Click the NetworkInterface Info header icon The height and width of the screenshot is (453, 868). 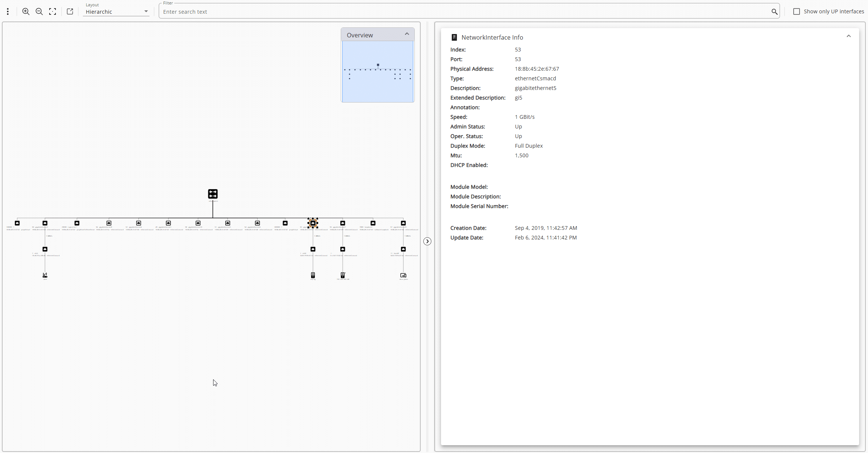[454, 37]
